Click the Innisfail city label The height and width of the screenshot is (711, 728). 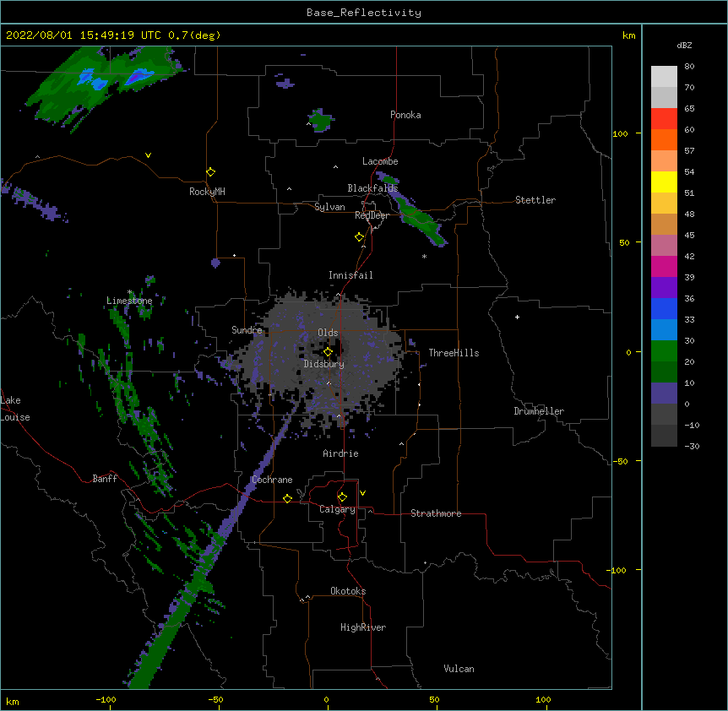pos(350,275)
